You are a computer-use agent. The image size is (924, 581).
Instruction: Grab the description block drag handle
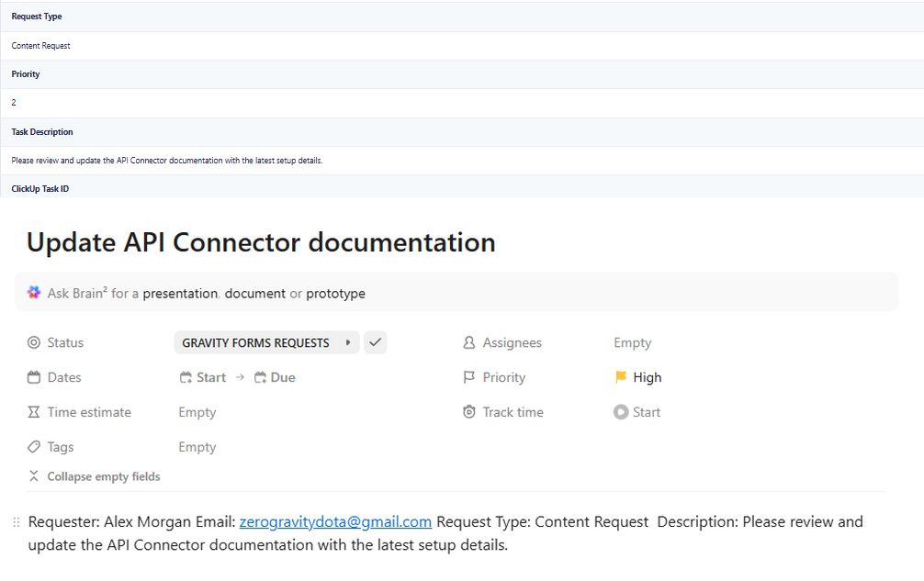pos(17,522)
